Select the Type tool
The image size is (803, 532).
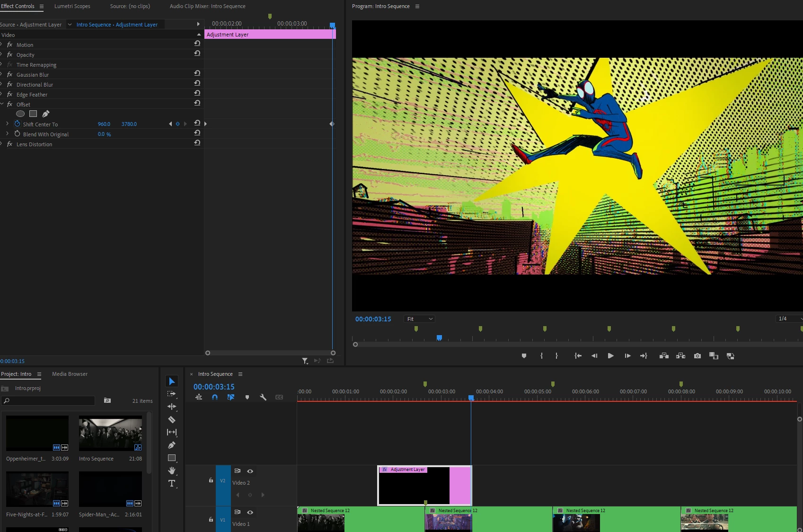tap(172, 483)
